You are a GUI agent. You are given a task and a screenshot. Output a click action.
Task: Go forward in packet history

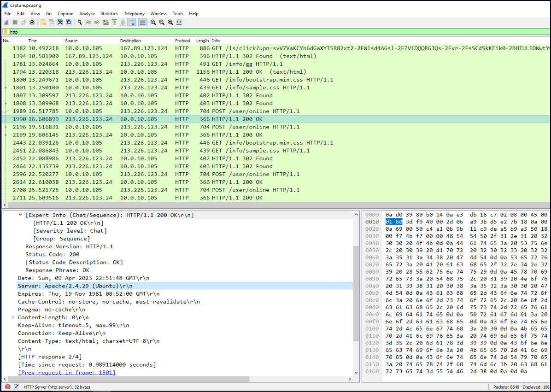(97, 23)
